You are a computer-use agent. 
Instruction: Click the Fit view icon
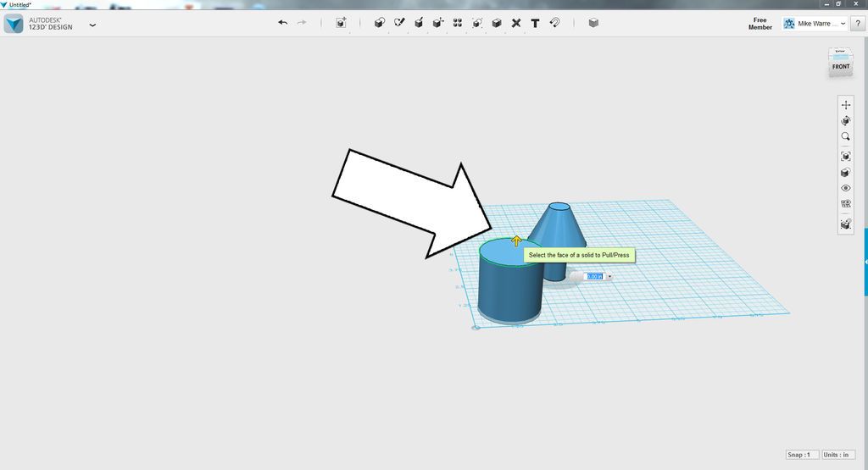845,157
